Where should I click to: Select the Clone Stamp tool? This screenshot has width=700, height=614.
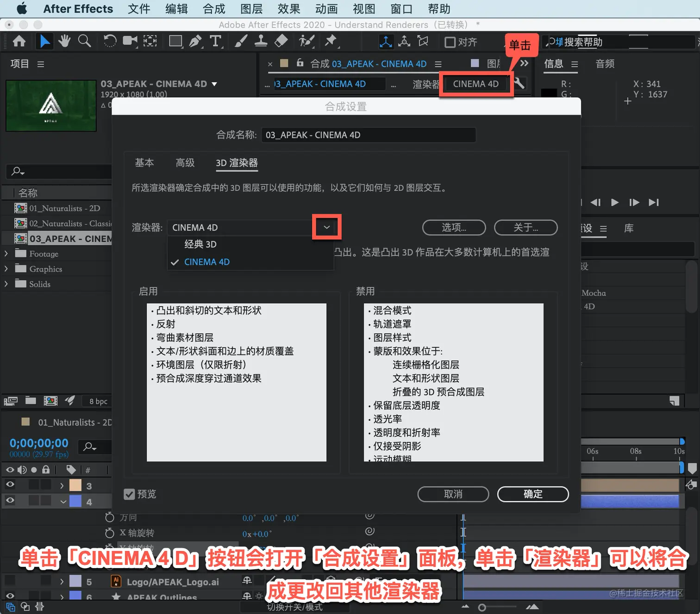[x=261, y=42]
